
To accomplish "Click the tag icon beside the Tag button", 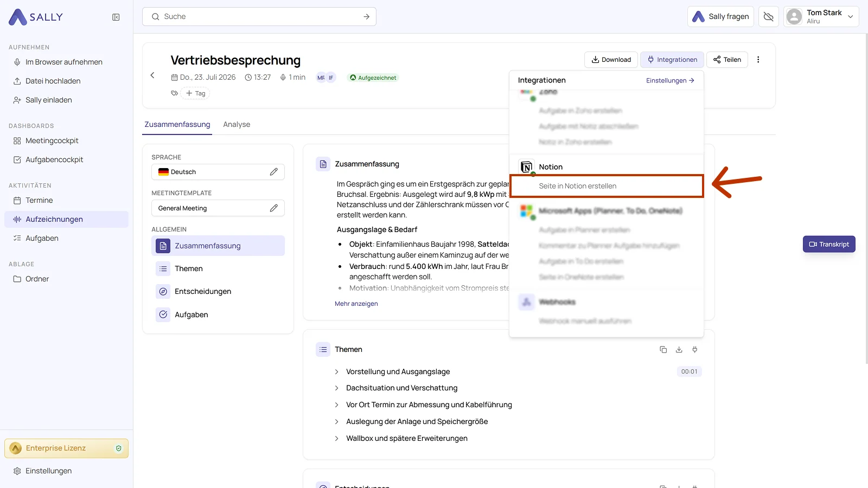I will [175, 93].
